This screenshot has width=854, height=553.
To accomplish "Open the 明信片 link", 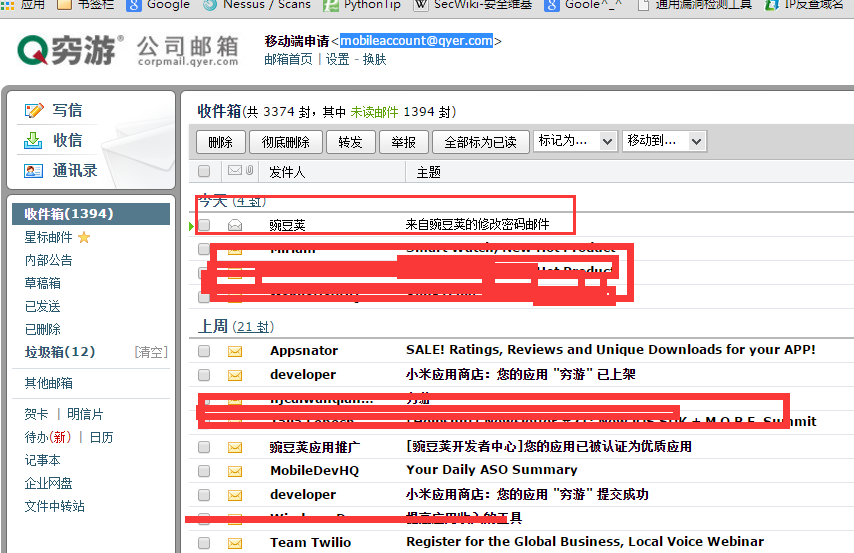I will (85, 415).
